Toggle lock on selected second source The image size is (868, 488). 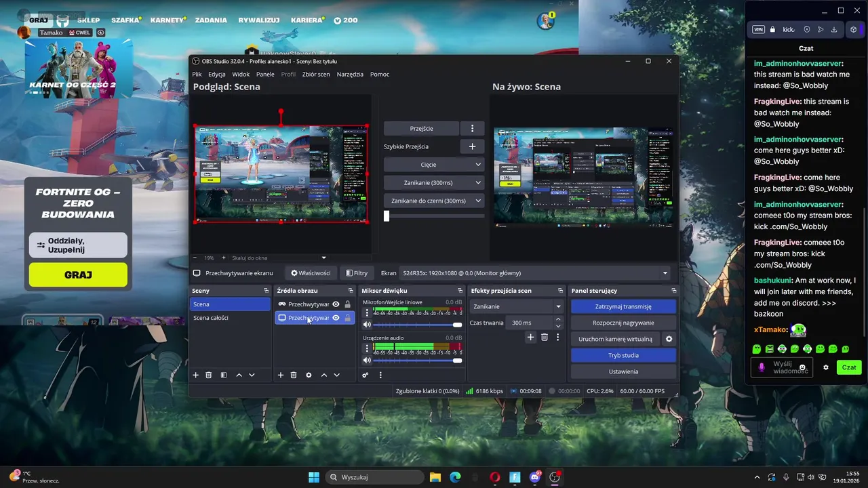tap(348, 318)
